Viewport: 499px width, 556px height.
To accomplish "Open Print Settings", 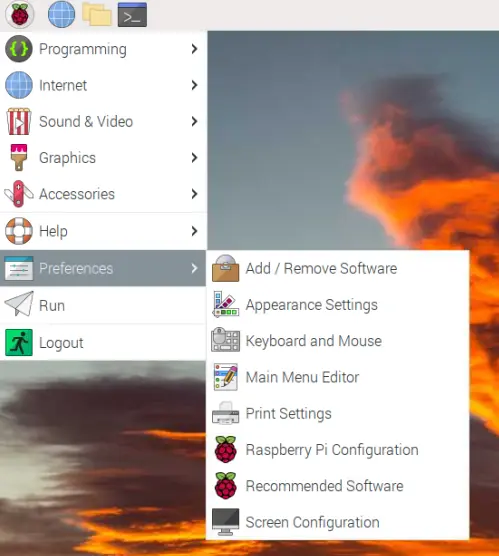I will [x=338, y=413].
